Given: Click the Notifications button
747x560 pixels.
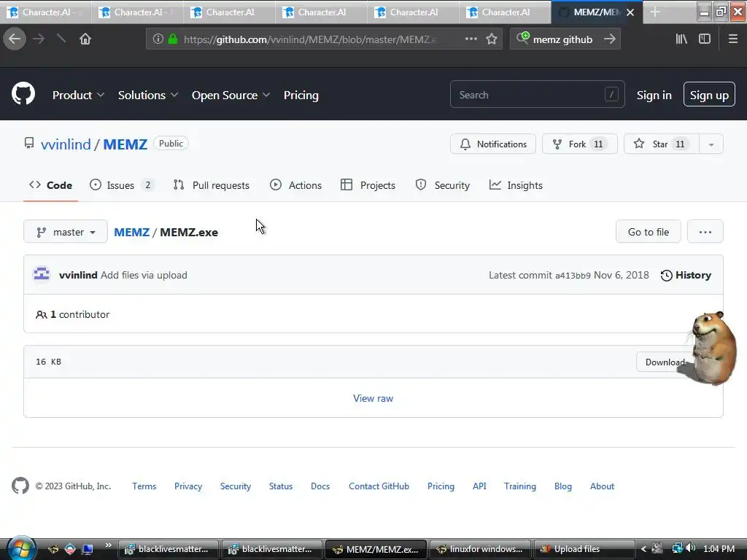Looking at the screenshot, I should coord(492,144).
